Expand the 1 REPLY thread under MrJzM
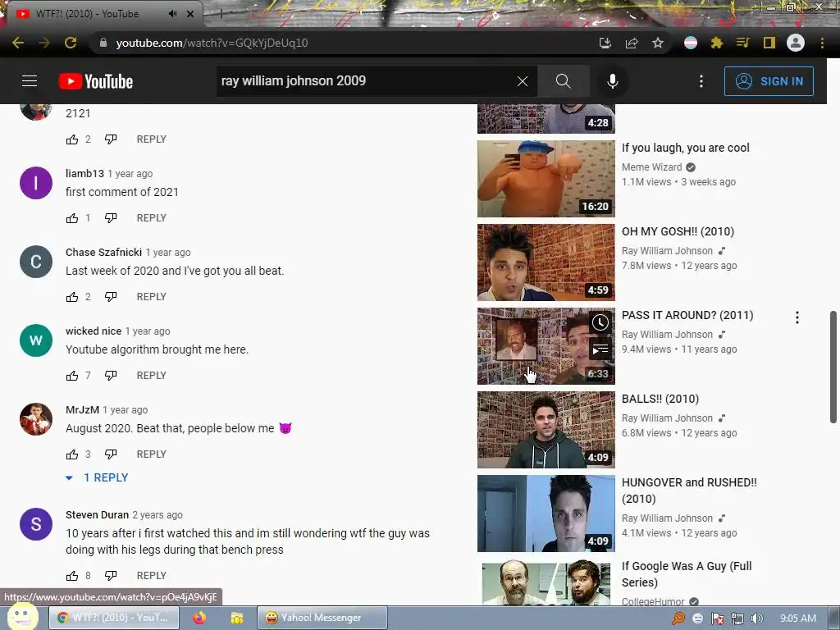This screenshot has height=630, width=840. [x=97, y=478]
